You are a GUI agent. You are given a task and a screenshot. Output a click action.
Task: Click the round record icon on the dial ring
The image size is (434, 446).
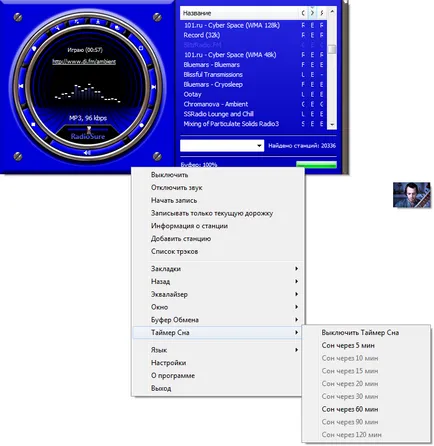pos(142,125)
